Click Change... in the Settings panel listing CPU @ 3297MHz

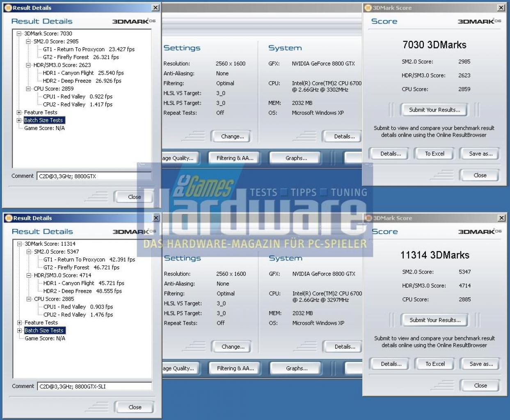[x=233, y=347]
